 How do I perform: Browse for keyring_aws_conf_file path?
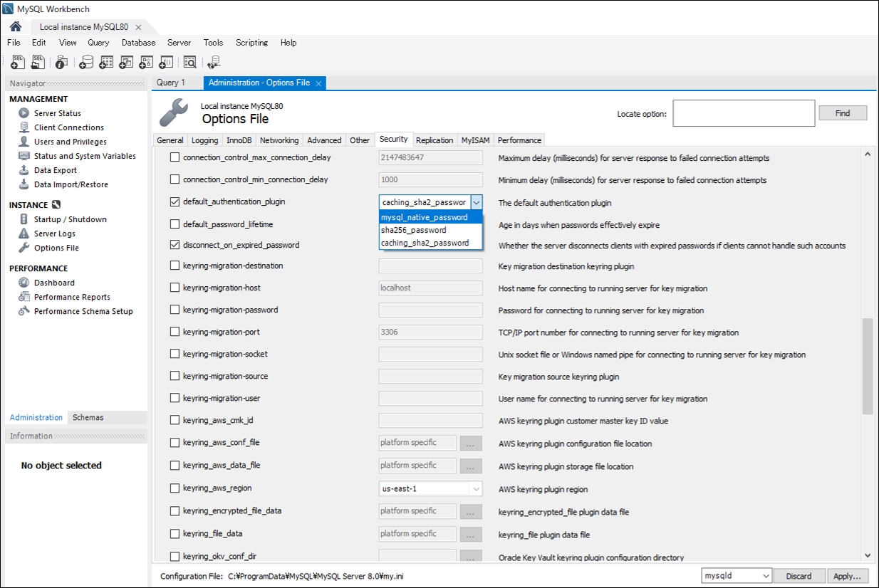(x=471, y=443)
